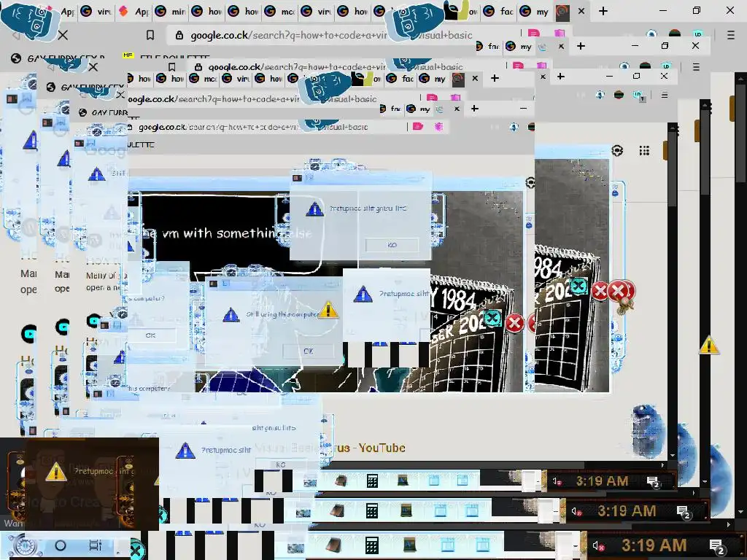Switch to the 'min' tab in the topmost window
This screenshot has height=560, width=747.
pyautogui.click(x=171, y=11)
